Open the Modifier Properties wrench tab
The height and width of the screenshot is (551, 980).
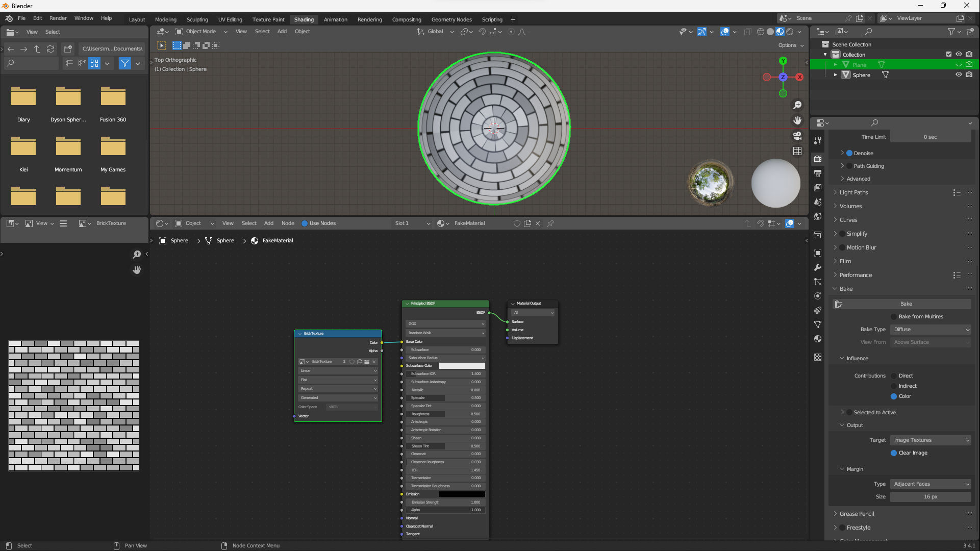pos(818,267)
